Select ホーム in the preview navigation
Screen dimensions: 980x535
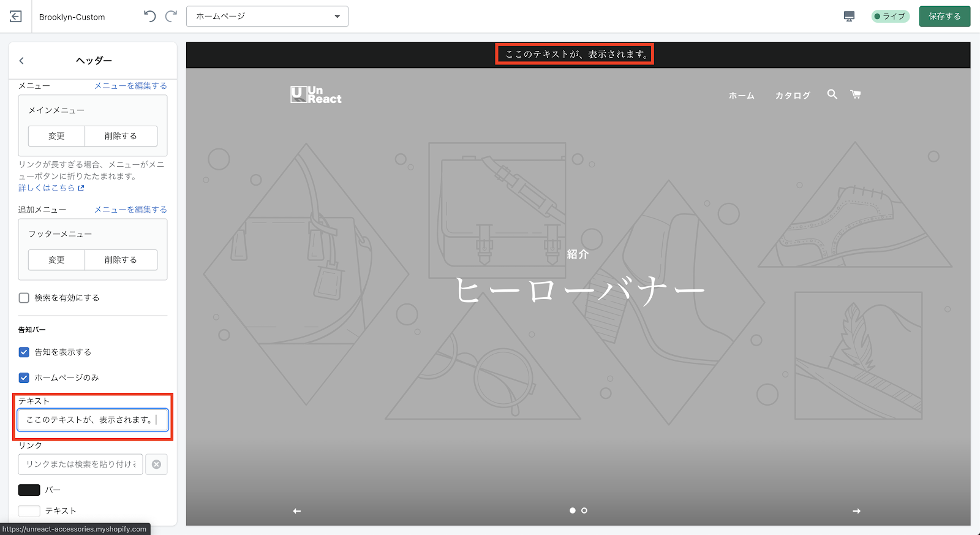(741, 96)
